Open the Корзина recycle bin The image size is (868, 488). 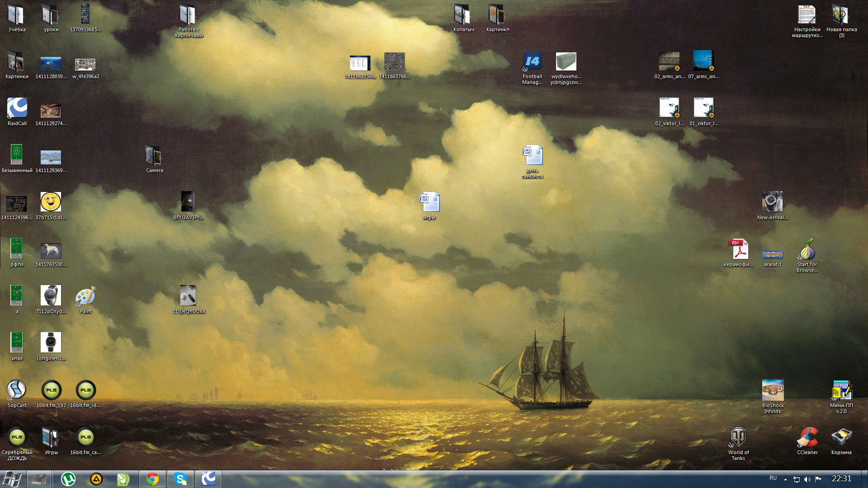841,437
